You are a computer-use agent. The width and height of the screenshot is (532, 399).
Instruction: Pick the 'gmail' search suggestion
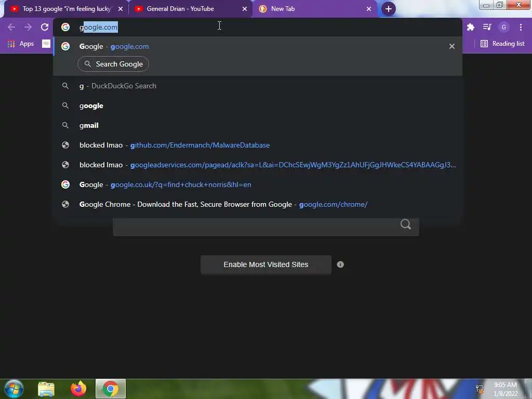pyautogui.click(x=258, y=126)
